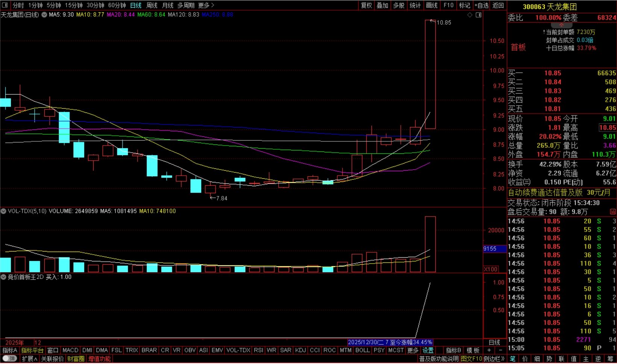This screenshot has height=364, width=617.
Task: Toggle the side panel icon above the price axis
Action: pos(479,15)
